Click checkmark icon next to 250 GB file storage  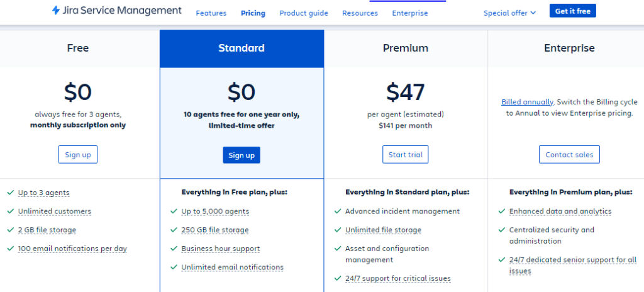pyautogui.click(x=174, y=230)
